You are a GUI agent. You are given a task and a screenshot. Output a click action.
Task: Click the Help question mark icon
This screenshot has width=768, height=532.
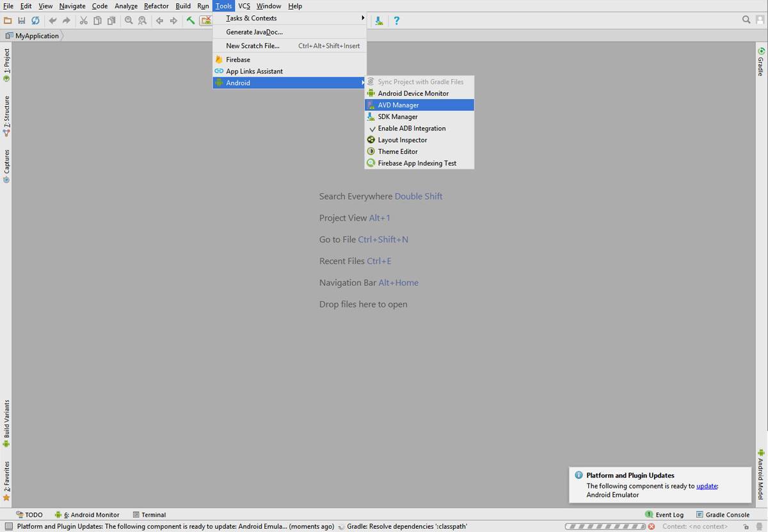point(396,20)
